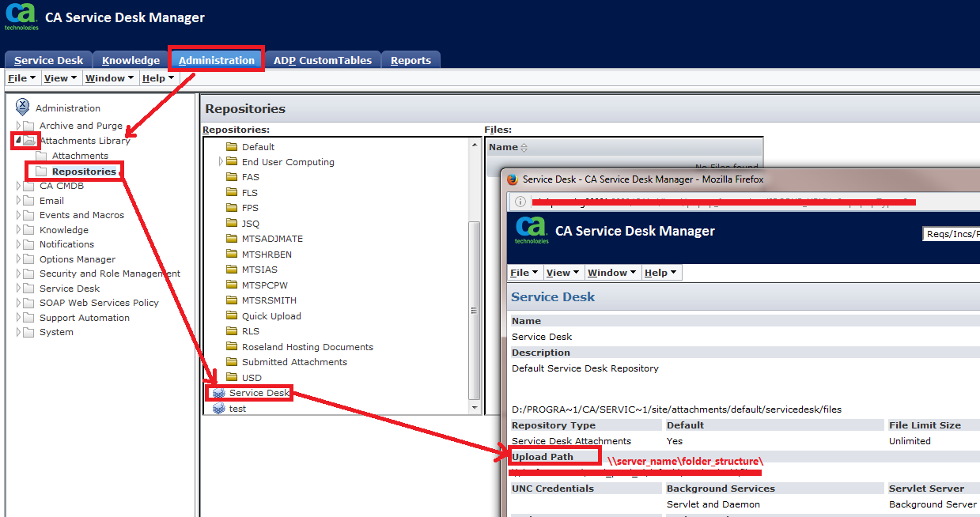Select the Repositories tree item

pyautogui.click(x=84, y=171)
